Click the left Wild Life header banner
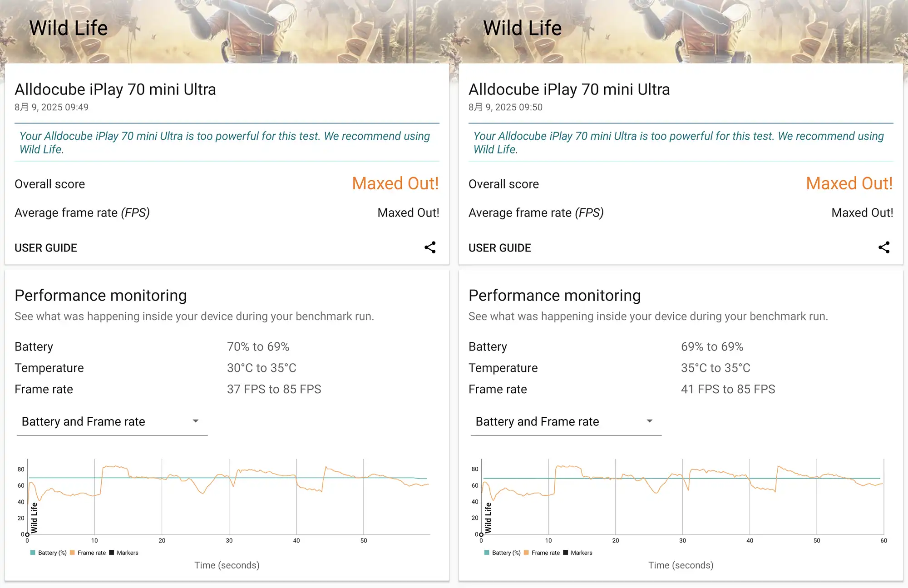The height and width of the screenshot is (588, 908). pyautogui.click(x=68, y=28)
